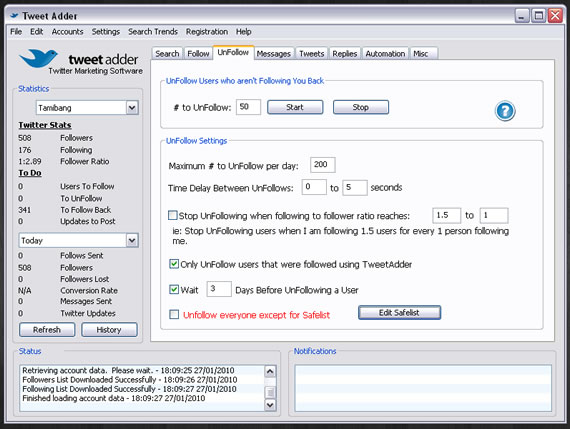Click the 'To Follow Back' 341 entry
The image size is (570, 429).
[x=65, y=210]
